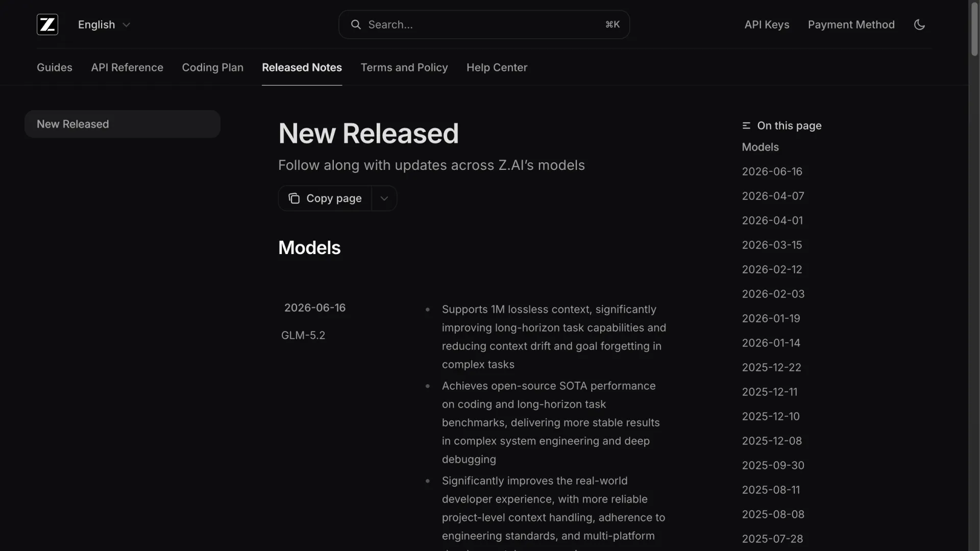Click 2025-12-22 in the outline

tap(772, 367)
